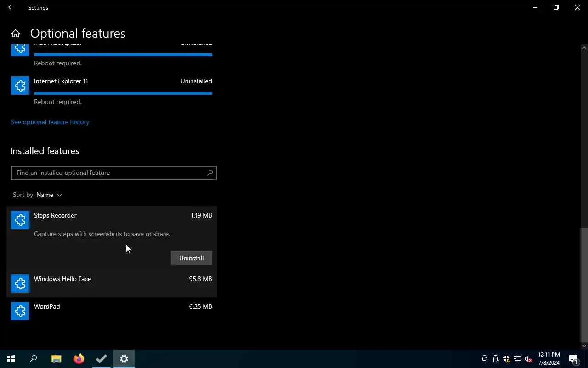Click the Internet Explorer 11 puzzle icon
The width and height of the screenshot is (588, 368).
pos(20,86)
